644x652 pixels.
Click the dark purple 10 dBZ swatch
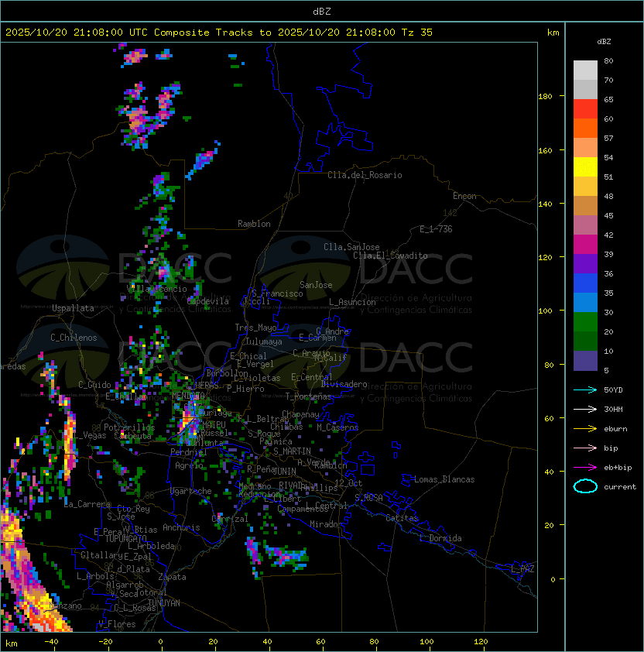coord(585,361)
